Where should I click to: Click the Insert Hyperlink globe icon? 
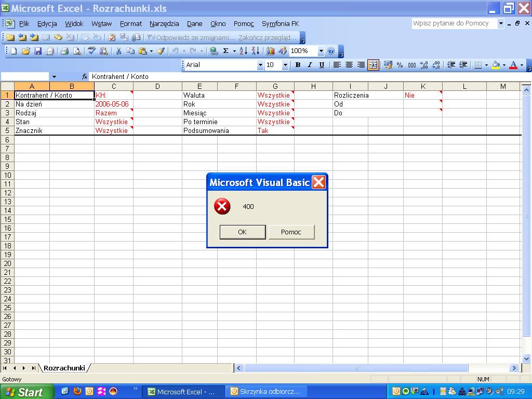click(x=214, y=51)
